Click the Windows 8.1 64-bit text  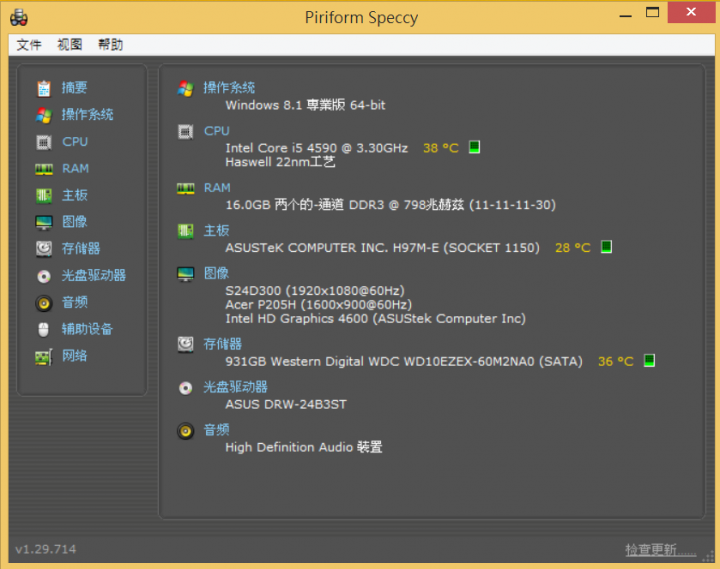tap(305, 105)
